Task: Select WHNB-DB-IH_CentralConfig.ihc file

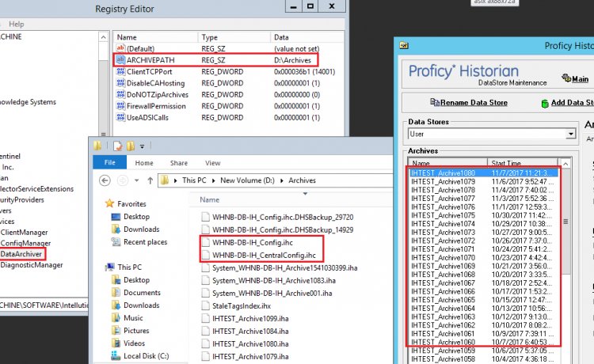Action: (x=264, y=255)
